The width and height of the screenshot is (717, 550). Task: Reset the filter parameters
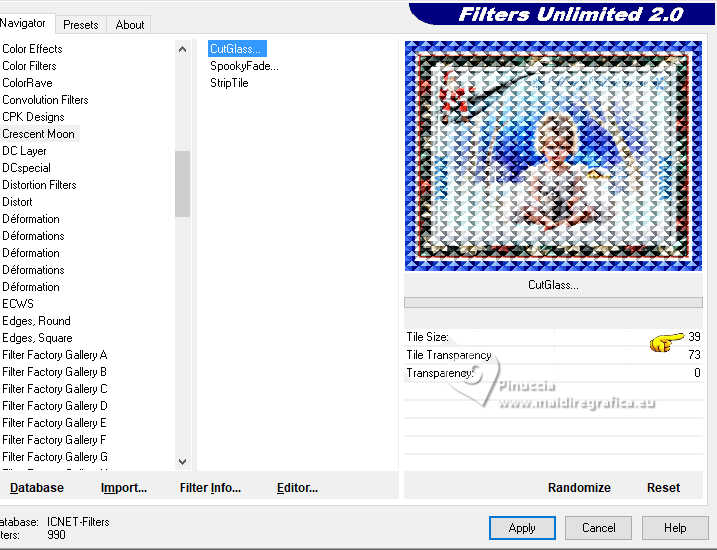point(663,488)
